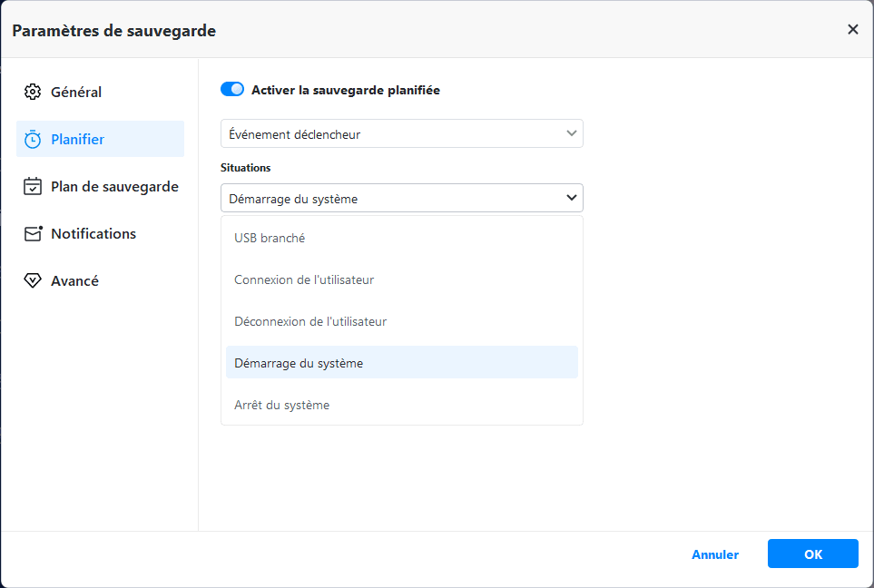Screen dimensions: 874x588
Task: Open the Général settings tab
Action: pos(76,93)
